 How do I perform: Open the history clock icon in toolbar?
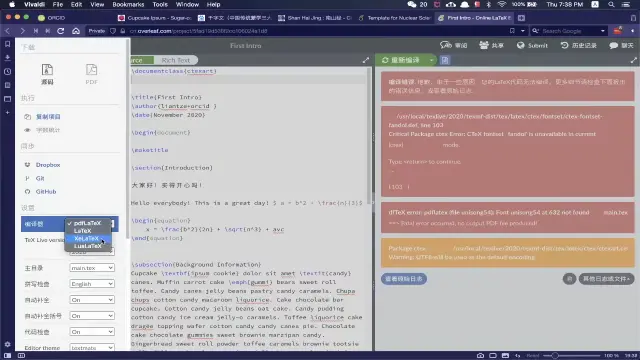(564, 45)
